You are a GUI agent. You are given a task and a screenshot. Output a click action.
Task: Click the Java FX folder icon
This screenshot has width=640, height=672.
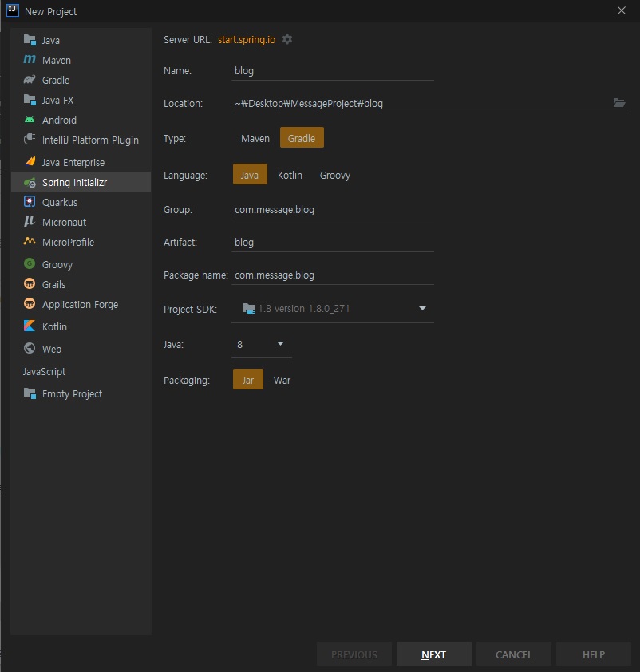pos(30,100)
